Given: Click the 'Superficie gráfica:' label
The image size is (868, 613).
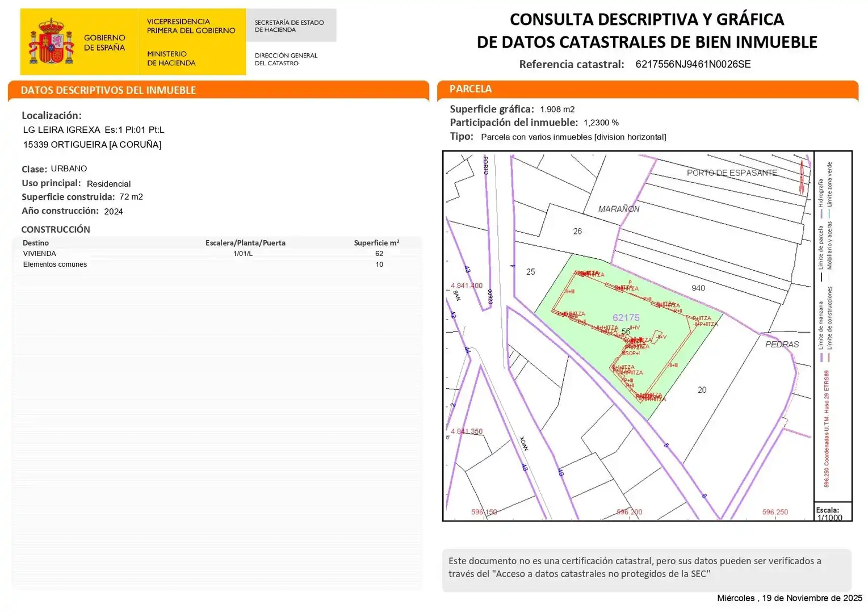Looking at the screenshot, I should (x=492, y=109).
